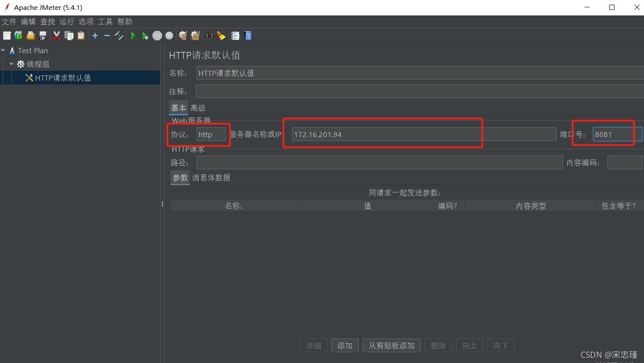Focus the 内容编码 input field
This screenshot has width=644, height=363.
(x=625, y=162)
